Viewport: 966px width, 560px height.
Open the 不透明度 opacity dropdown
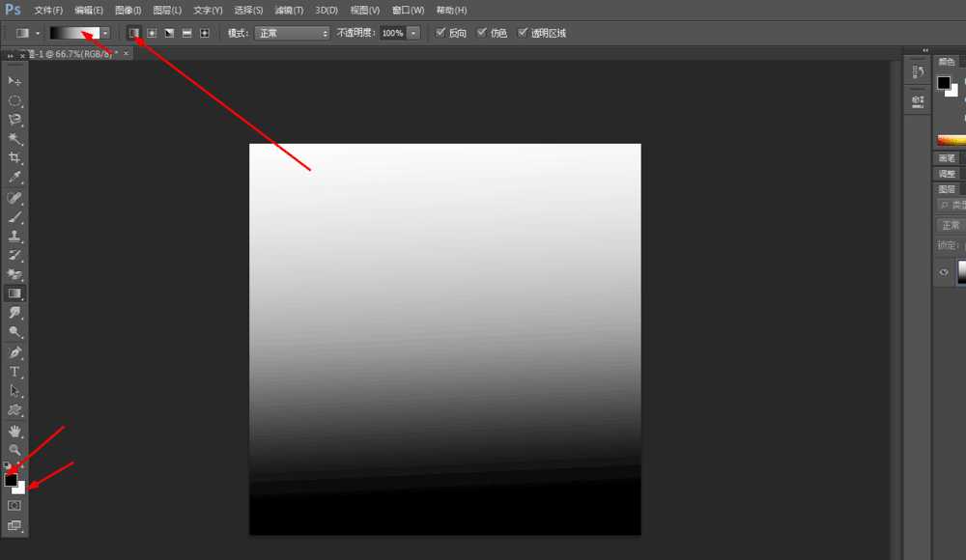[x=413, y=32]
